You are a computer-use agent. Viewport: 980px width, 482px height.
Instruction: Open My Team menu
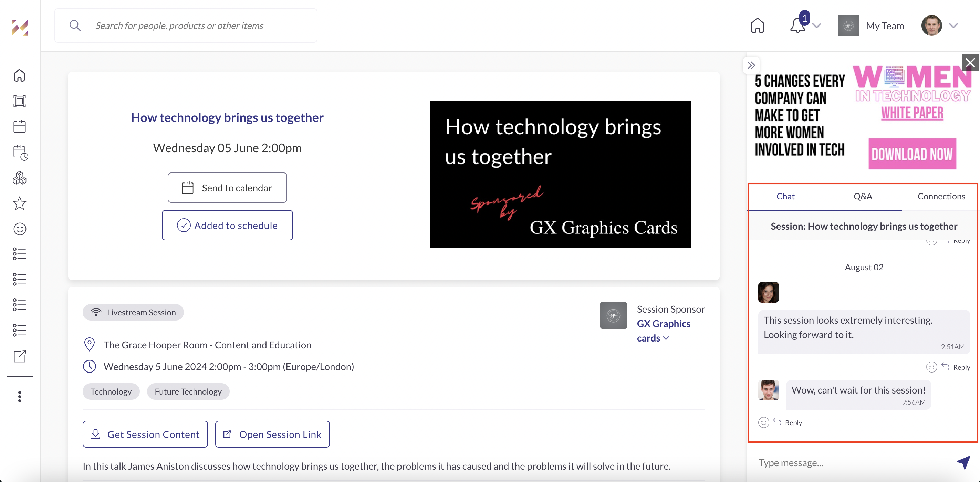[871, 26]
